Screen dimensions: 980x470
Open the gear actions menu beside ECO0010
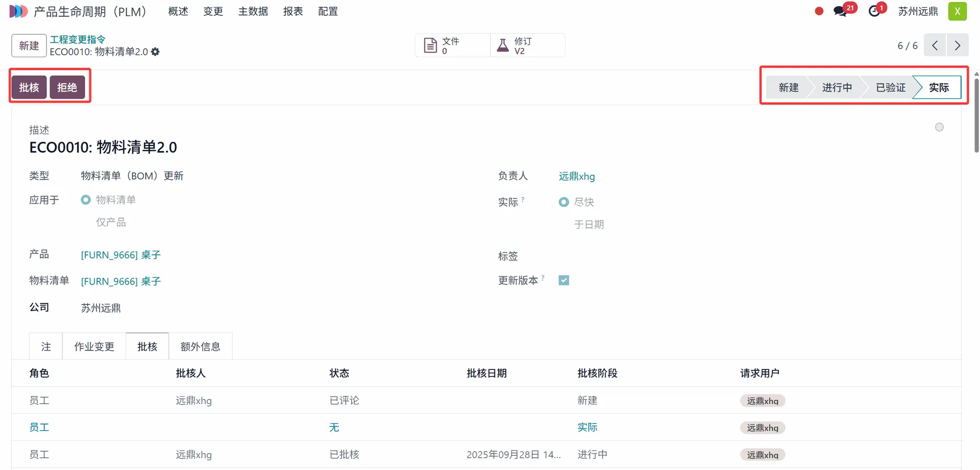click(155, 52)
